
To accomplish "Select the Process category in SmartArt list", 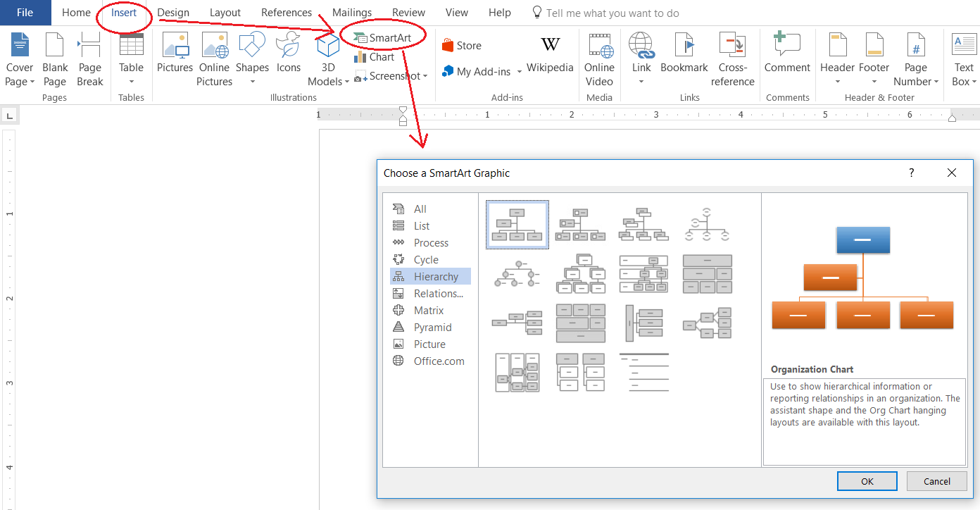I will pyautogui.click(x=430, y=243).
